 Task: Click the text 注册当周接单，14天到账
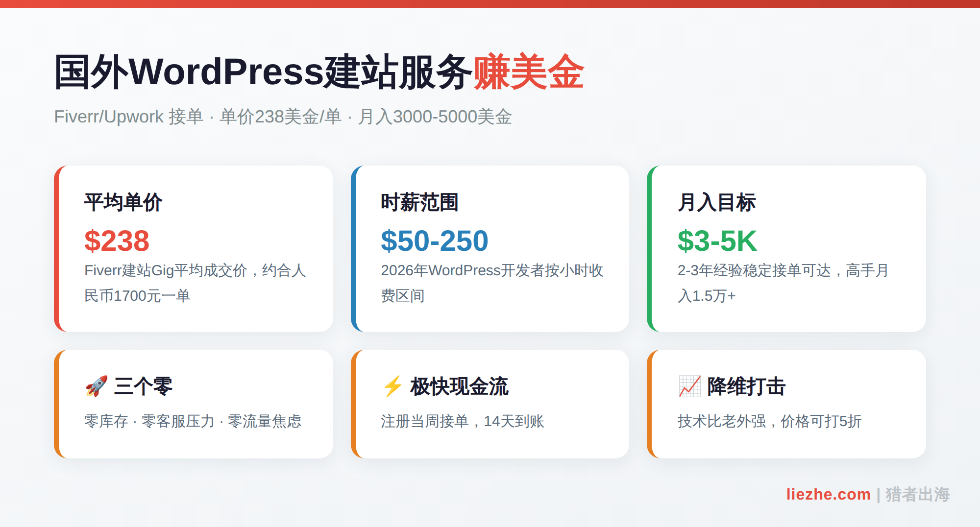(x=463, y=421)
